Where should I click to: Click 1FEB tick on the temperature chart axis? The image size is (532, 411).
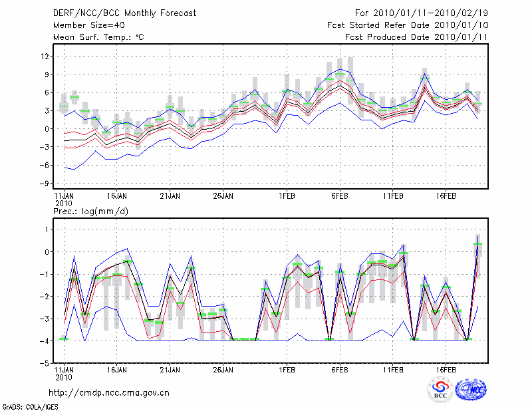287,196
